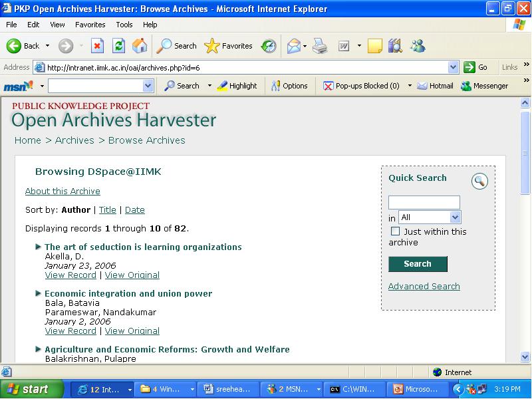Viewport: 532px width, 399px height.
Task: Open the Advanced Search link
Action: coord(424,286)
